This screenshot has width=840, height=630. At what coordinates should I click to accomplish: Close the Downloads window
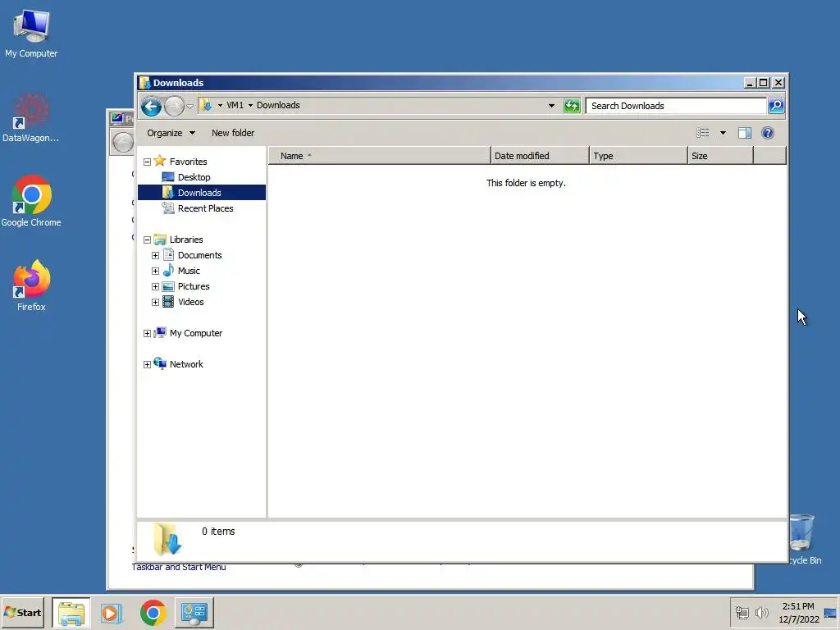click(x=778, y=83)
